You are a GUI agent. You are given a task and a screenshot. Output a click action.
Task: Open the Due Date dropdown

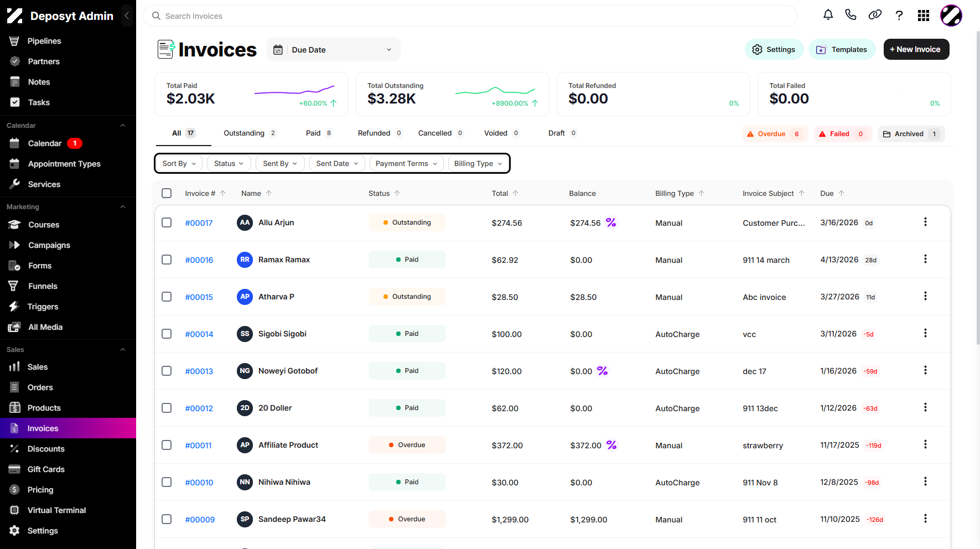click(334, 50)
